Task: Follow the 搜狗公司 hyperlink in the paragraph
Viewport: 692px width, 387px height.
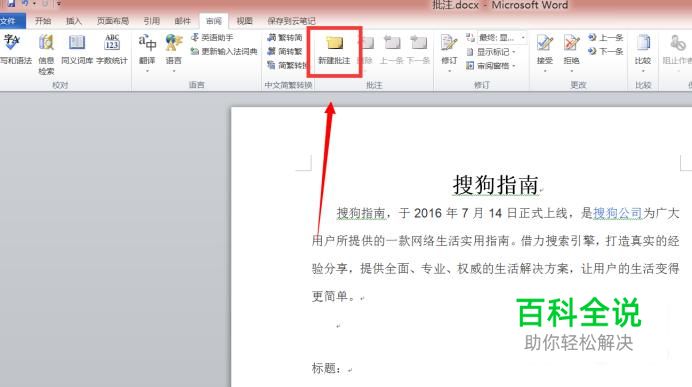Action: click(617, 213)
